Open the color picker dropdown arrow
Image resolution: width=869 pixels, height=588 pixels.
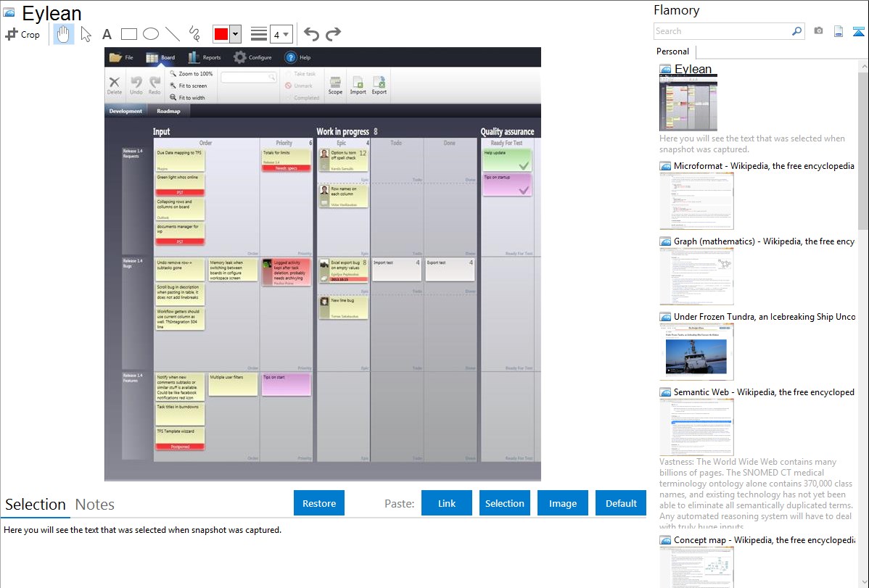[236, 34]
